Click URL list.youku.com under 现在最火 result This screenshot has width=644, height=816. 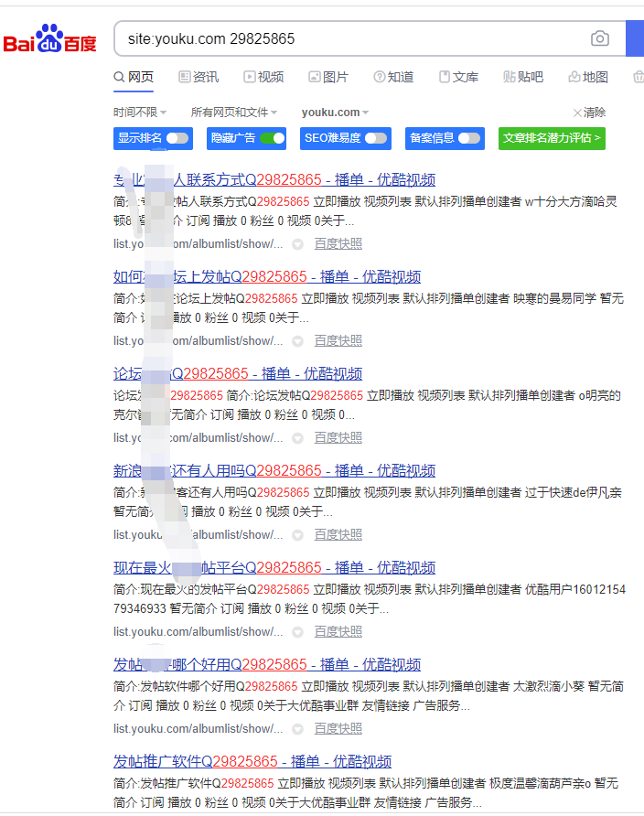point(199,632)
